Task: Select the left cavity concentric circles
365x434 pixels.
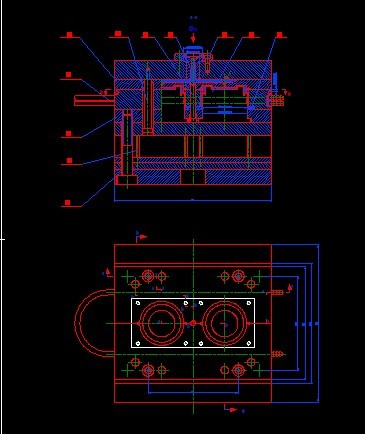Action: pyautogui.click(x=161, y=323)
